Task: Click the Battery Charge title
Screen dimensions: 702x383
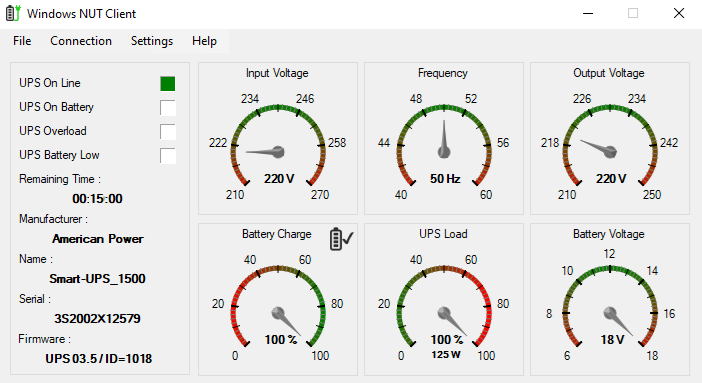Action: click(x=277, y=234)
